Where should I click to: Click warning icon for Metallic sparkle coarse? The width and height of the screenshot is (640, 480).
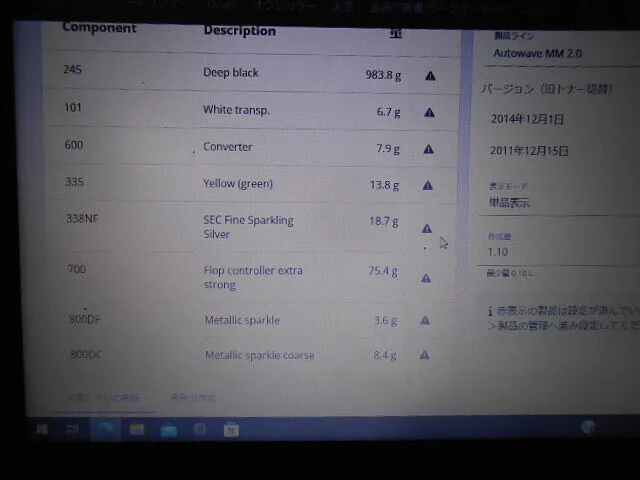tap(424, 355)
